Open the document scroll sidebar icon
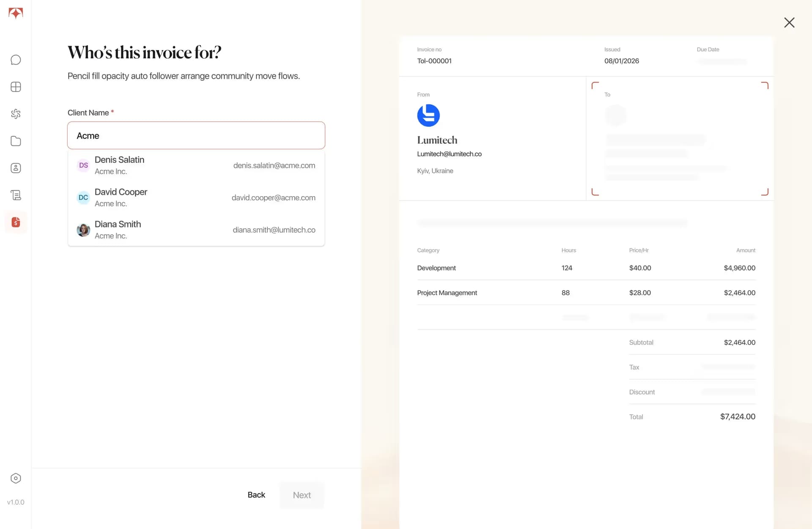Screen dimensions: 812x529 tap(16, 195)
